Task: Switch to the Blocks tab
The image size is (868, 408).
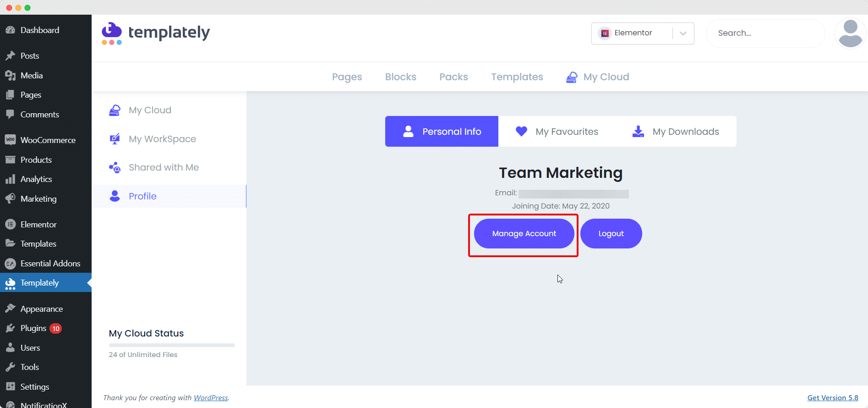Action: pos(401,77)
